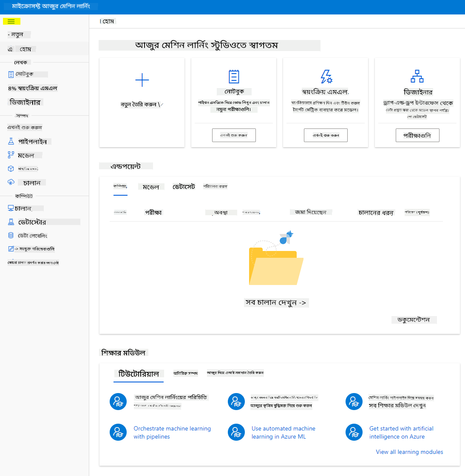Screen dimensions: 465x476
Task: Click icon beside আজুরে কৃত্রিম বুদ্ধিমত্তা tutorial
Action: pyautogui.click(x=236, y=402)
